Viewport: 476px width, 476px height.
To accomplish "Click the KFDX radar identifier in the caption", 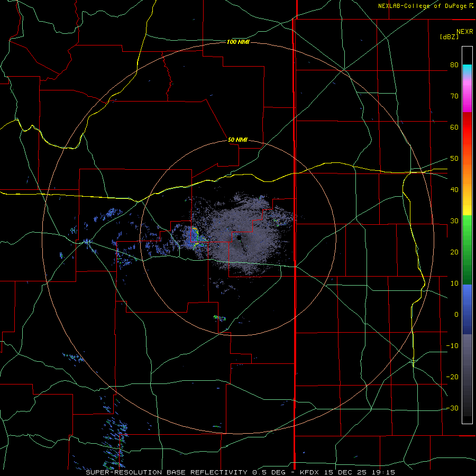I will click(309, 472).
